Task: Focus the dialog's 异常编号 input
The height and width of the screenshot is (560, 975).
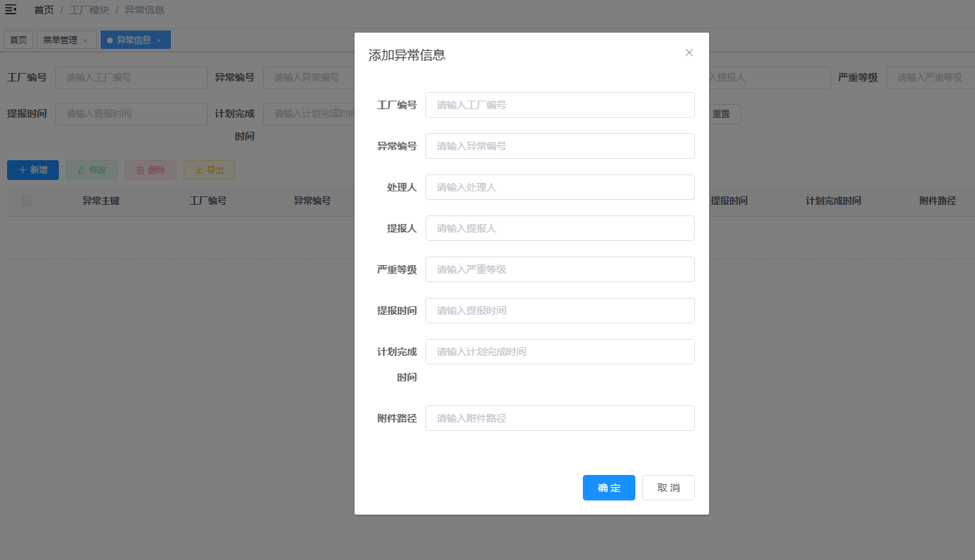Action: click(560, 146)
